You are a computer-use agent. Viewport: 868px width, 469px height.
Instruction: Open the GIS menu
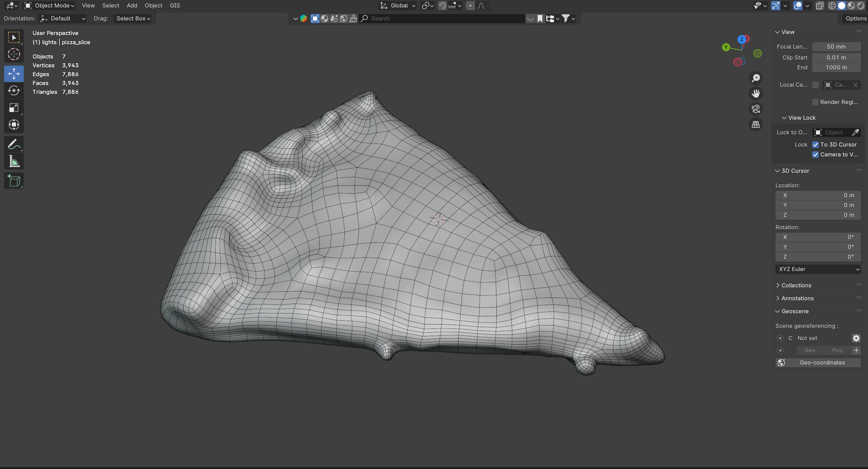tap(175, 5)
